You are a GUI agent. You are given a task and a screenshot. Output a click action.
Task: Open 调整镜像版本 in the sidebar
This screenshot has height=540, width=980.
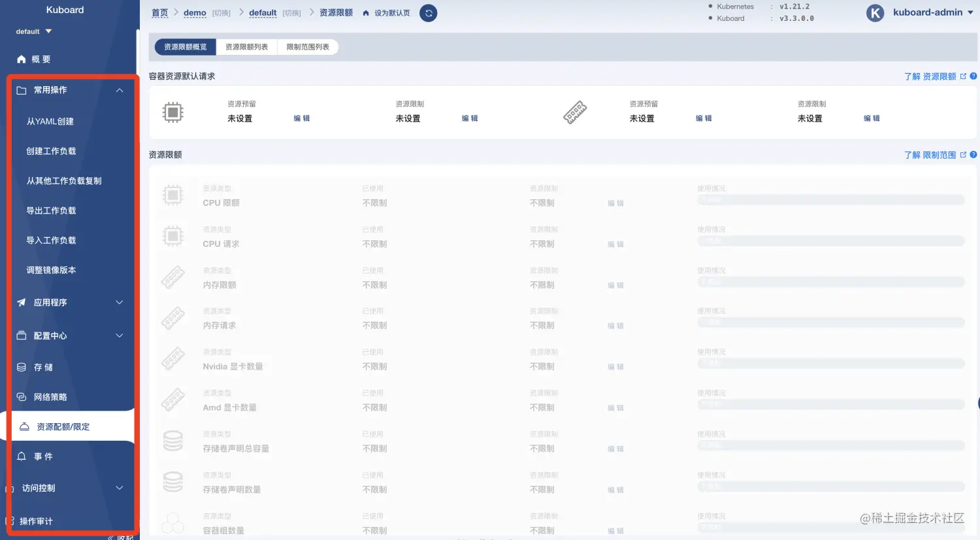[x=51, y=270]
